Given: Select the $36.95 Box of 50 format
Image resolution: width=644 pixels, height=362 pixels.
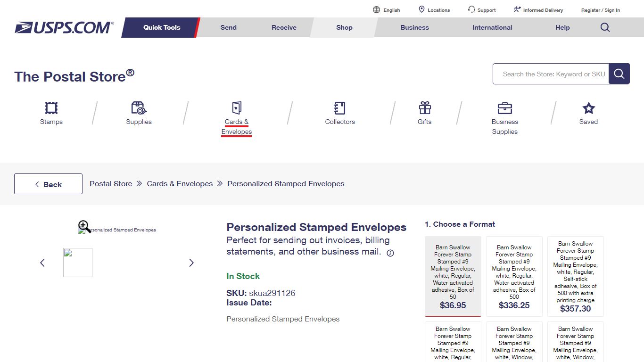Looking at the screenshot, I should coord(453,276).
